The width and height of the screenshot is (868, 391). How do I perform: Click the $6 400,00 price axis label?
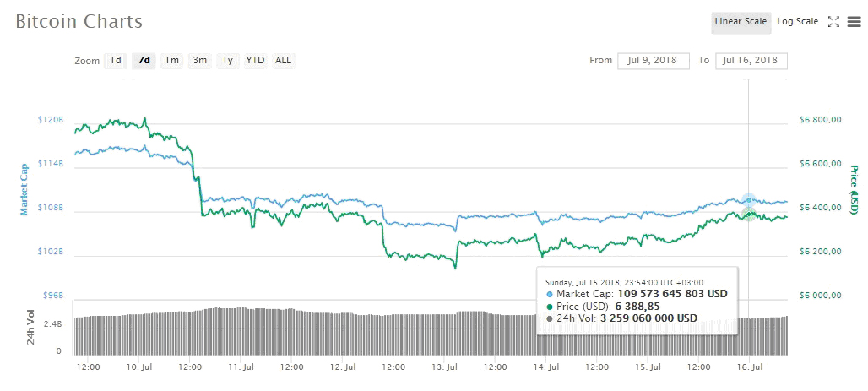point(821,207)
